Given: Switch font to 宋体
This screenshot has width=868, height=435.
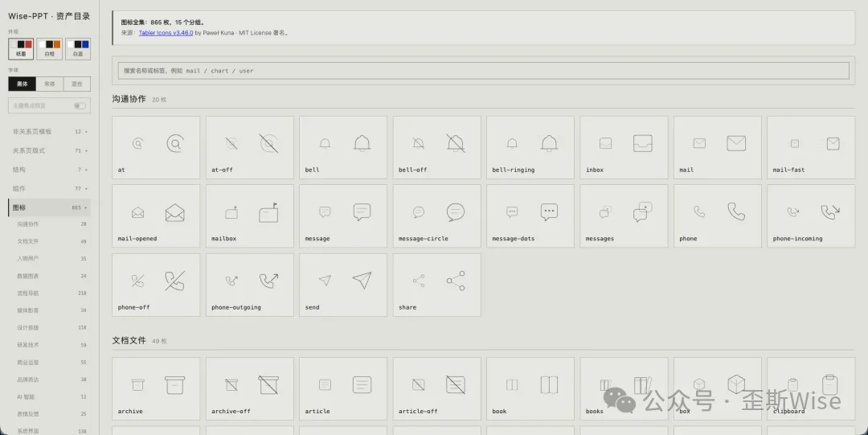Looking at the screenshot, I should tap(50, 84).
